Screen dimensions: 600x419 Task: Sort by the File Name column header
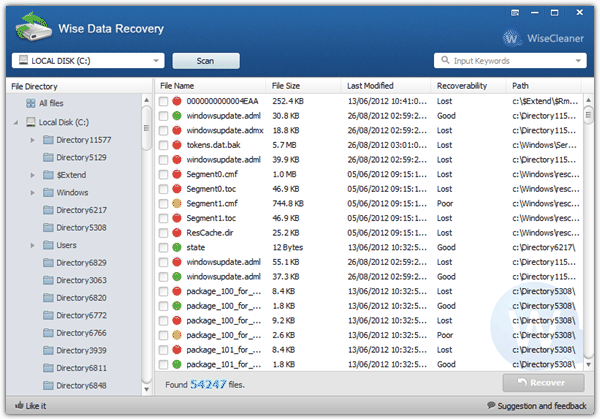(210, 86)
